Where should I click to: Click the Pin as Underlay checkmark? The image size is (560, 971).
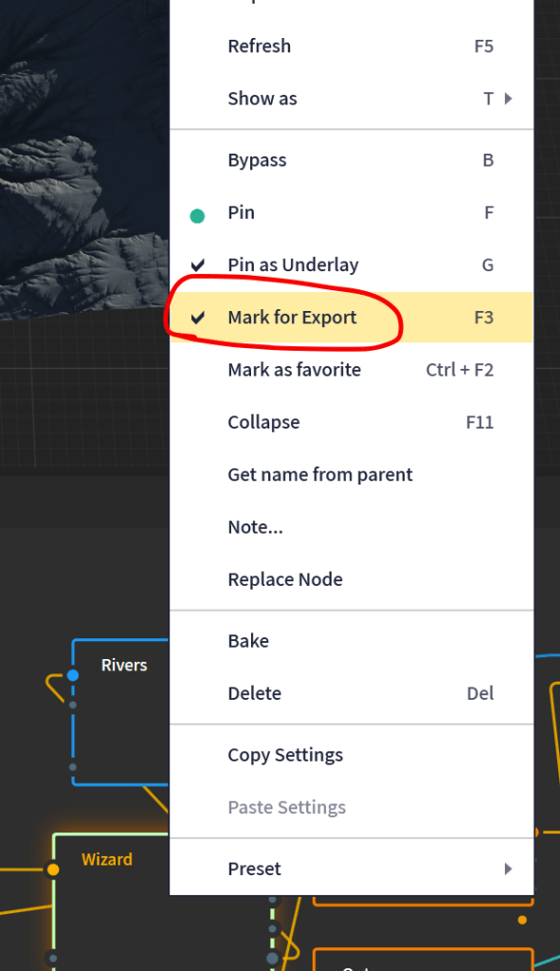click(197, 266)
